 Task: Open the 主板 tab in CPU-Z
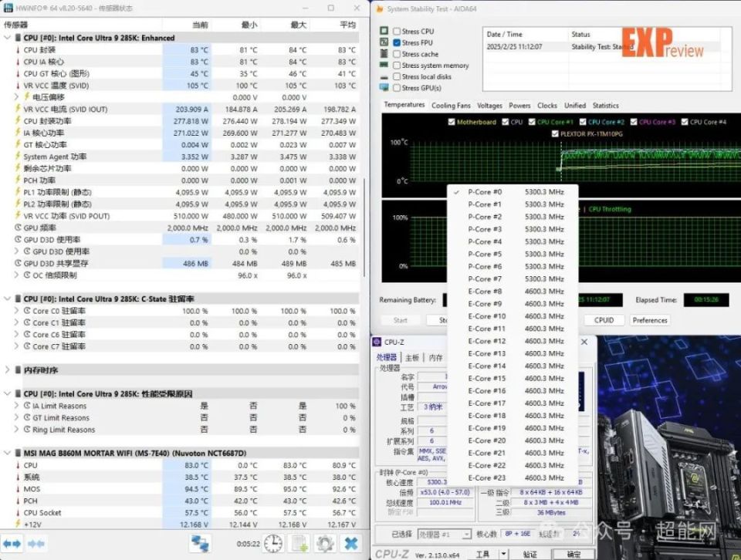coord(412,357)
